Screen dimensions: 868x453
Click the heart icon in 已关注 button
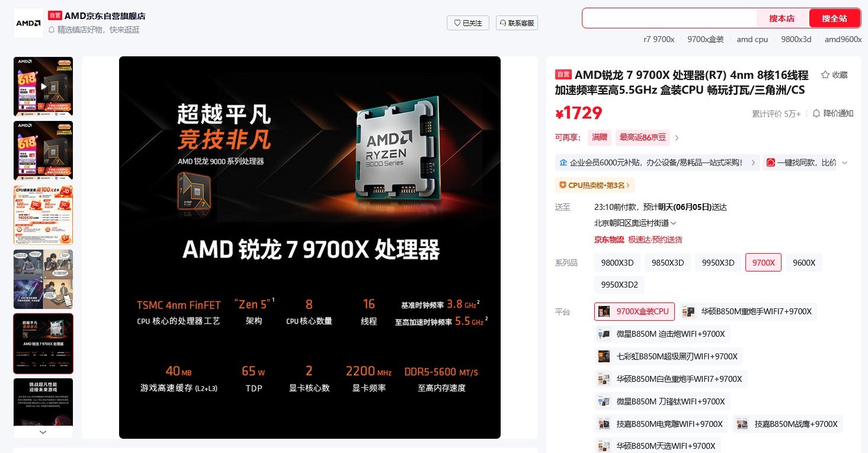pyautogui.click(x=457, y=23)
